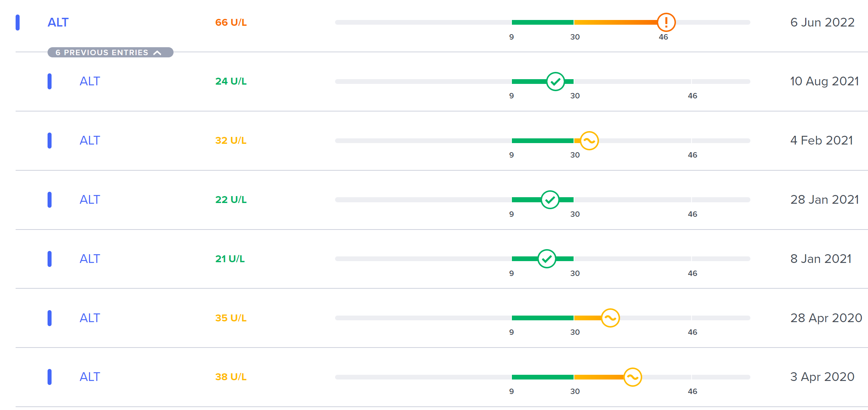Open ALT entry with 21 U/L result
This screenshot has width=868, height=410.
[x=90, y=259]
